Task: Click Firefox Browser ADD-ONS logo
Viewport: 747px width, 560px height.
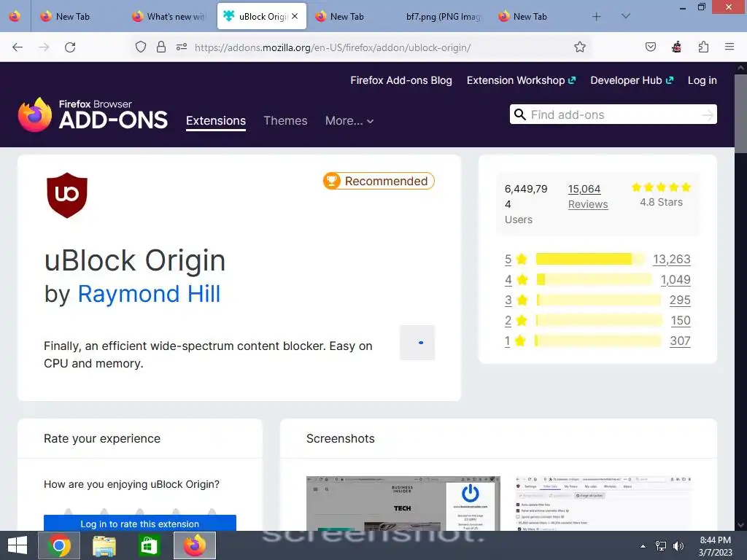Action: click(x=93, y=114)
